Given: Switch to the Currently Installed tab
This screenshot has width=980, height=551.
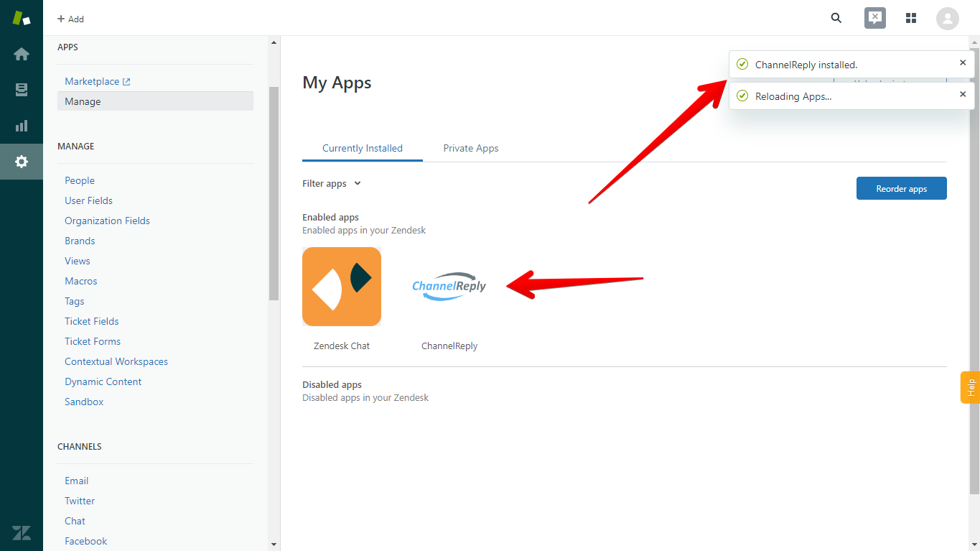Looking at the screenshot, I should tap(363, 148).
